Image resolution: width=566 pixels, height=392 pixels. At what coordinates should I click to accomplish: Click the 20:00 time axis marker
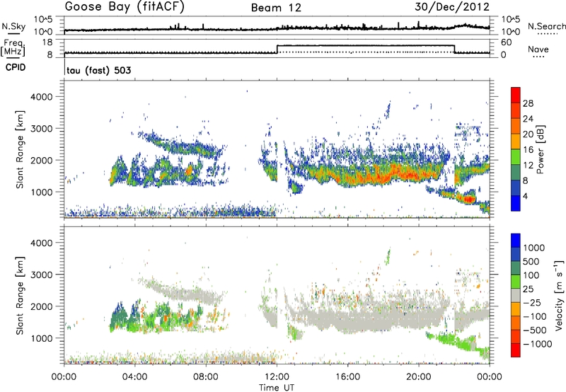pos(419,377)
